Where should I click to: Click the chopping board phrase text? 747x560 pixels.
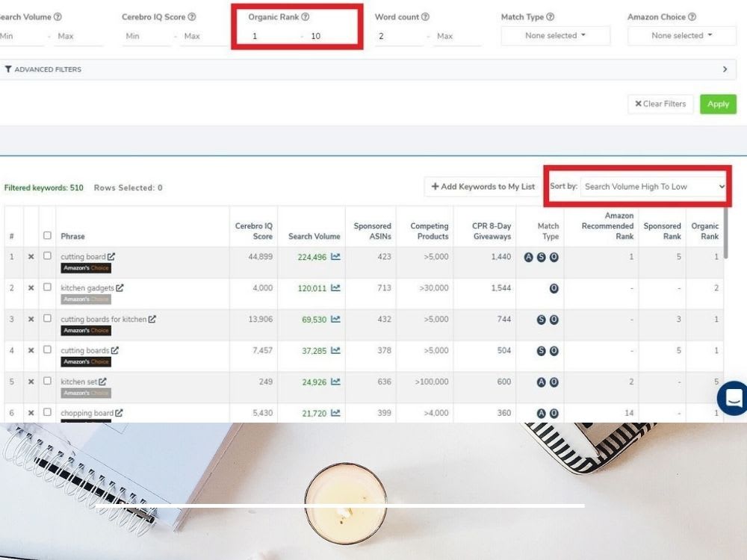tap(87, 413)
